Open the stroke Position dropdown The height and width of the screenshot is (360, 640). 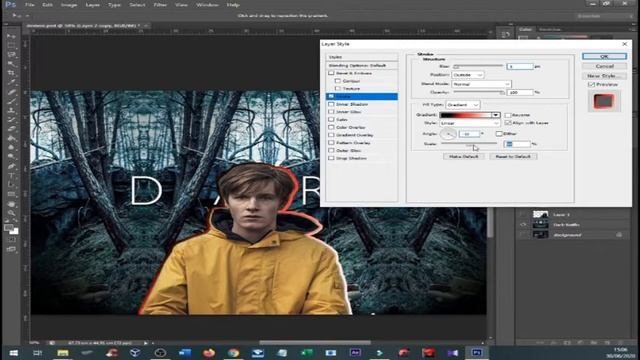(x=468, y=75)
